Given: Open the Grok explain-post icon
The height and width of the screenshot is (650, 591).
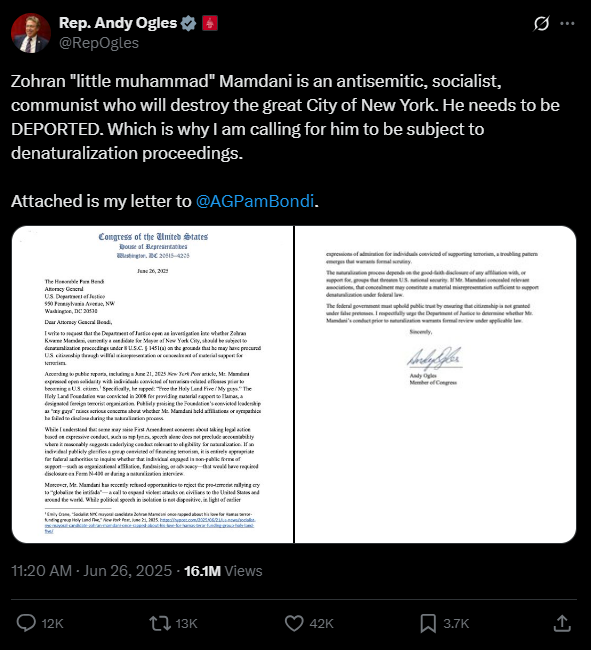Looking at the screenshot, I should click(x=541, y=23).
